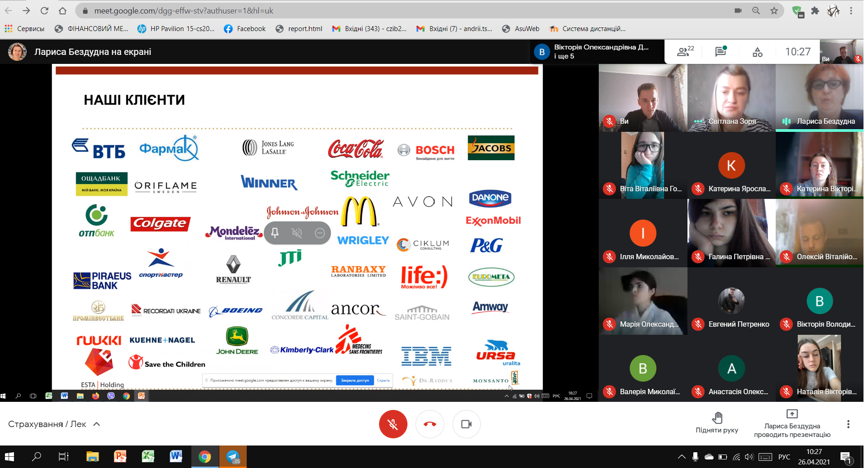This screenshot has width=868, height=468.
Task: Click camera permission icon in address bar
Action: tap(738, 10)
